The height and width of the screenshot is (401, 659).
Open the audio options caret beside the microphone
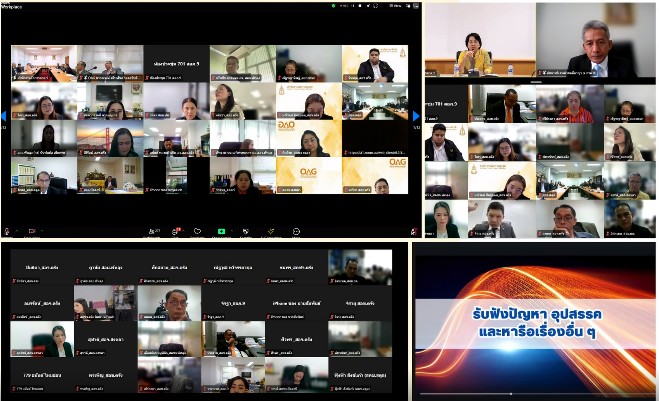(17, 231)
